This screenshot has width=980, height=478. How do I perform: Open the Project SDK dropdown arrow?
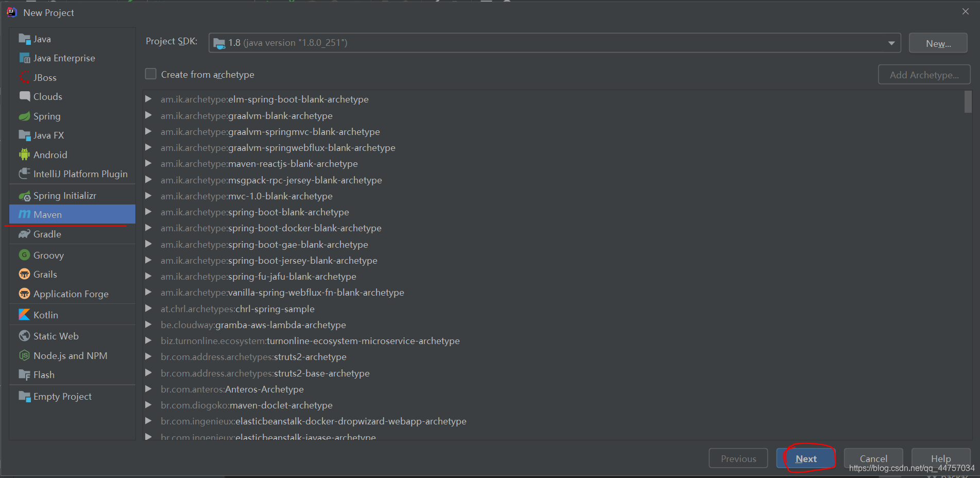tap(891, 43)
